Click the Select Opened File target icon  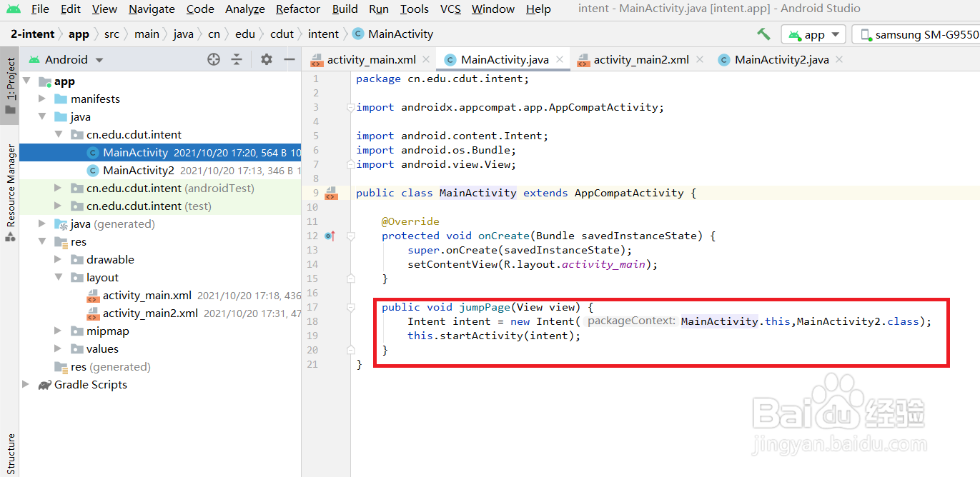pos(214,59)
